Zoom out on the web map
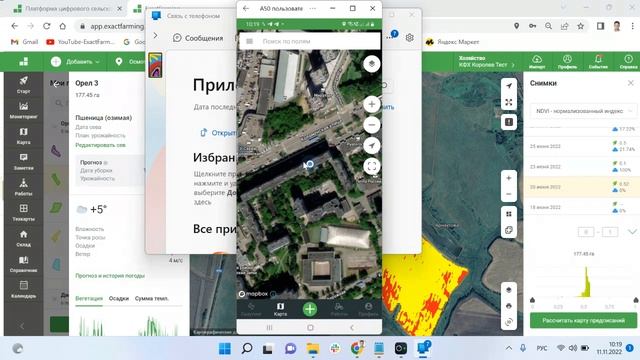 point(509,194)
